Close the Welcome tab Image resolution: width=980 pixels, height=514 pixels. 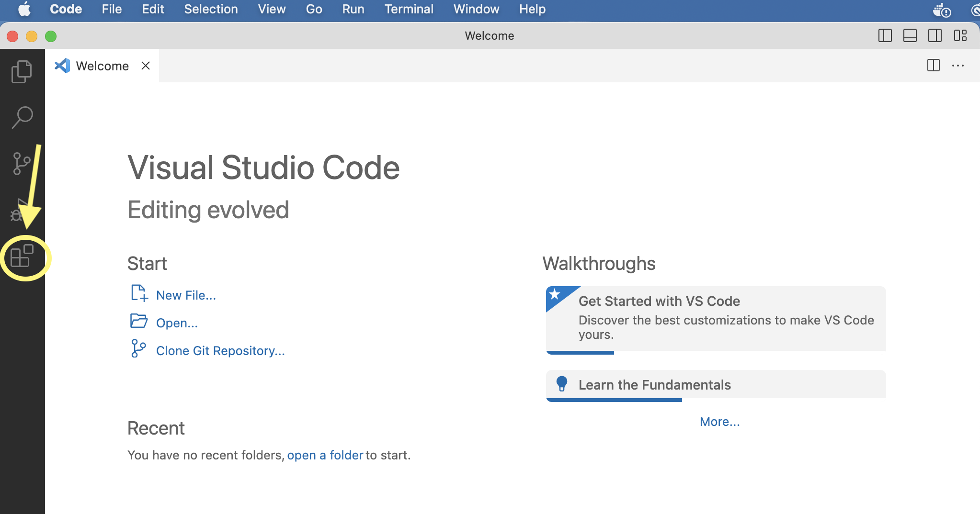(x=146, y=66)
